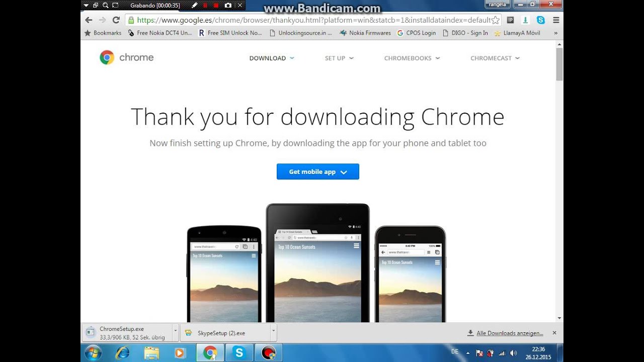Take a screenshot with Bandicam camera icon
The image size is (644, 362).
228,5
